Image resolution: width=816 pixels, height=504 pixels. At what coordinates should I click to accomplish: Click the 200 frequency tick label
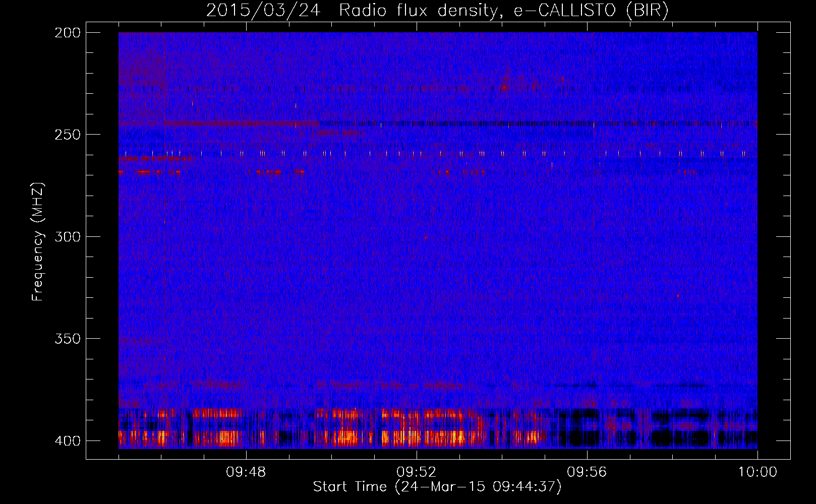[68, 33]
